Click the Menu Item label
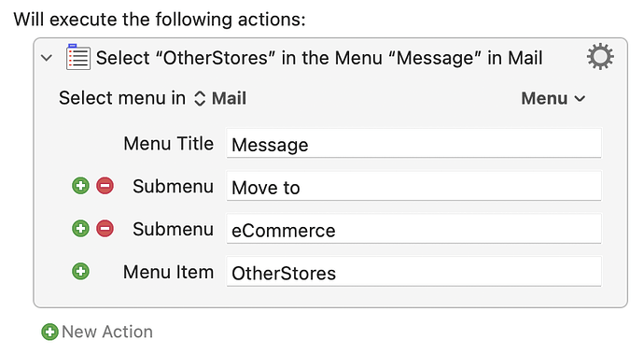Viewport: 644px width, 354px height. tap(168, 272)
